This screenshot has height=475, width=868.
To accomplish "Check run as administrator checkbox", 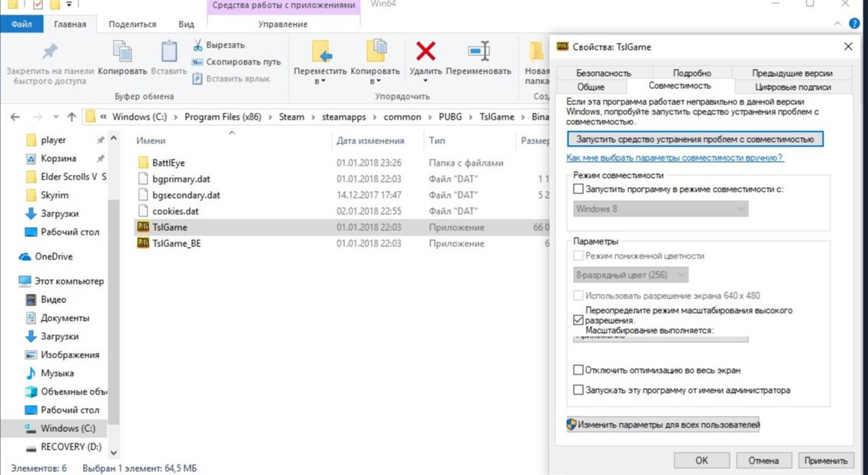I will (578, 390).
